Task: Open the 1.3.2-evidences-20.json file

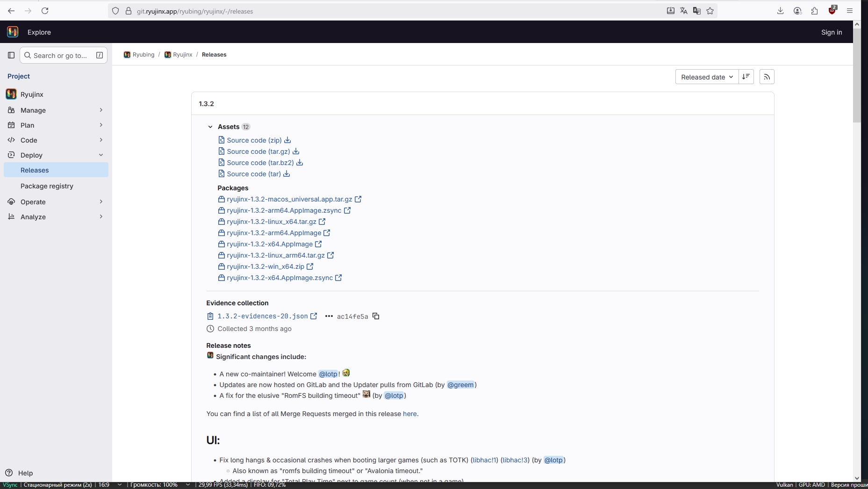Action: 263,316
